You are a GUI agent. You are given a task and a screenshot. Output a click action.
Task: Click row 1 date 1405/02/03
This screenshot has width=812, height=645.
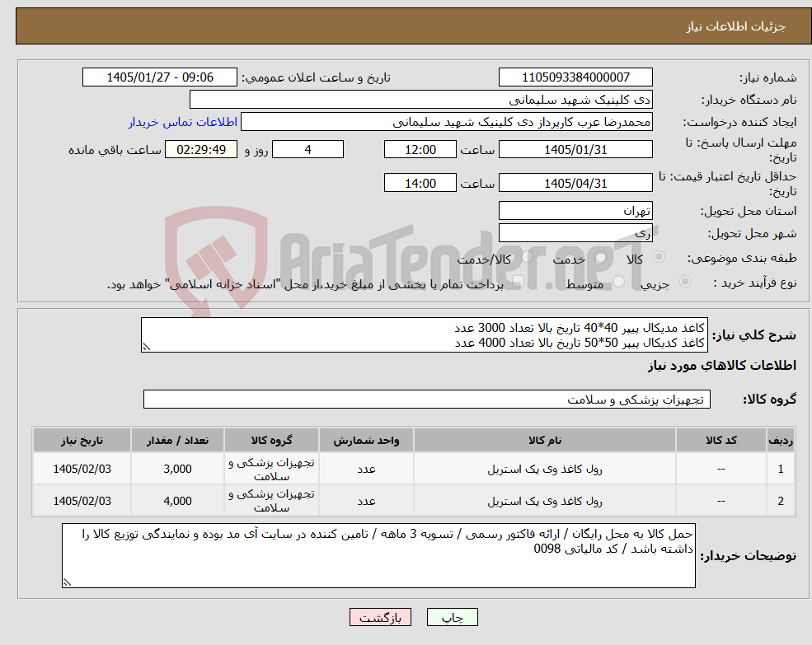pos(82,469)
